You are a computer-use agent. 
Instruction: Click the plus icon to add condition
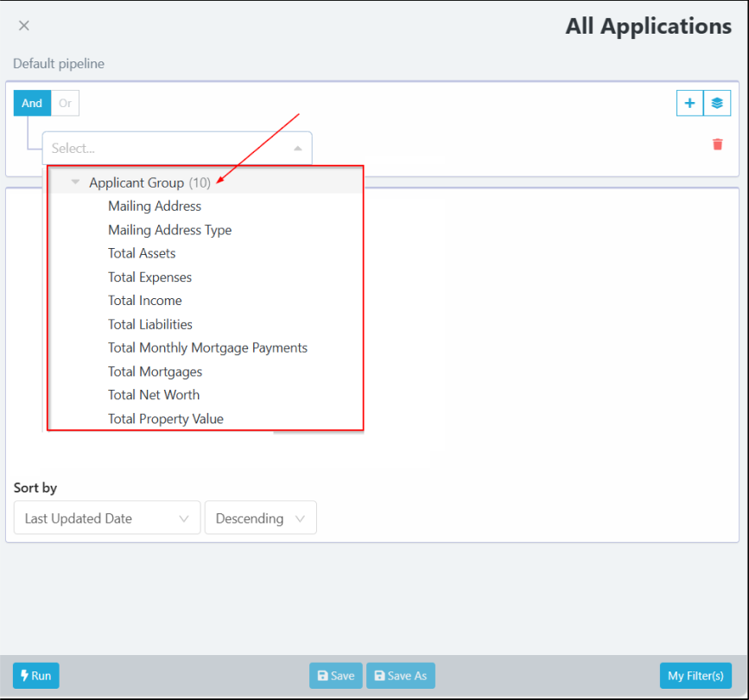pyautogui.click(x=689, y=104)
